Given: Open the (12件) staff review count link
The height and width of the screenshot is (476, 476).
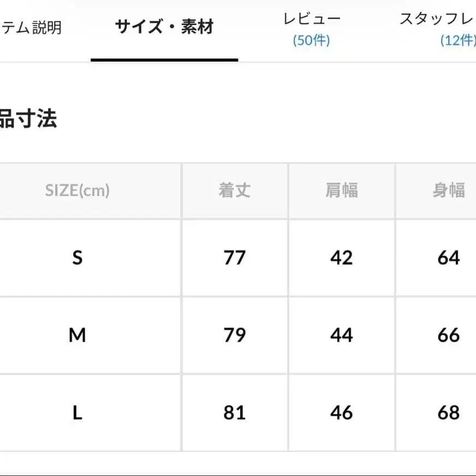Looking at the screenshot, I should [x=457, y=40].
